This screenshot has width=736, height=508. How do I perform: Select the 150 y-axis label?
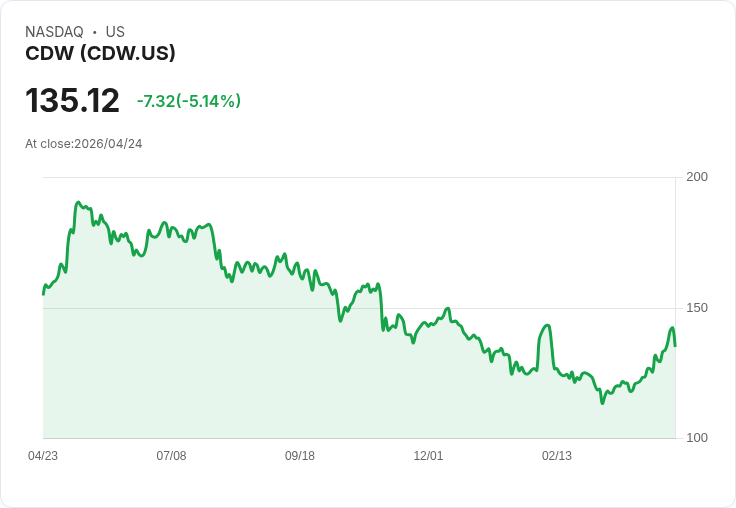tap(697, 308)
